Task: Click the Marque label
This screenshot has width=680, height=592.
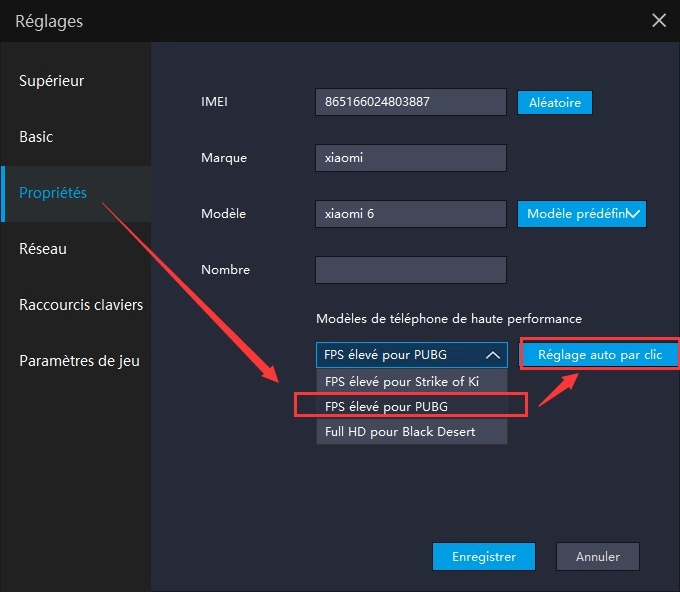Action: coord(224,158)
